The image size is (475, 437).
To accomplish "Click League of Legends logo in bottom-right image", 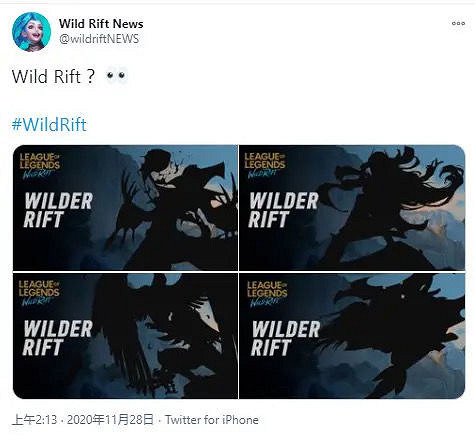I will click(x=267, y=294).
